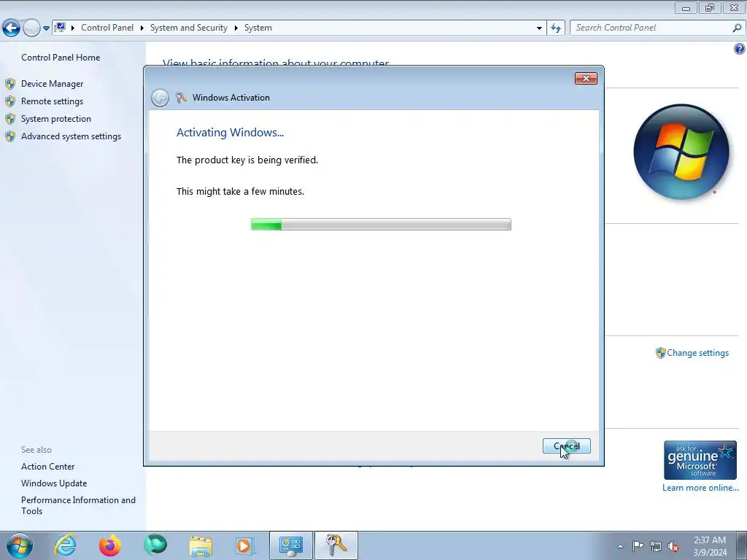The height and width of the screenshot is (560, 747).
Task: Click shield icon next to Advanced system settings
Action: click(x=10, y=136)
